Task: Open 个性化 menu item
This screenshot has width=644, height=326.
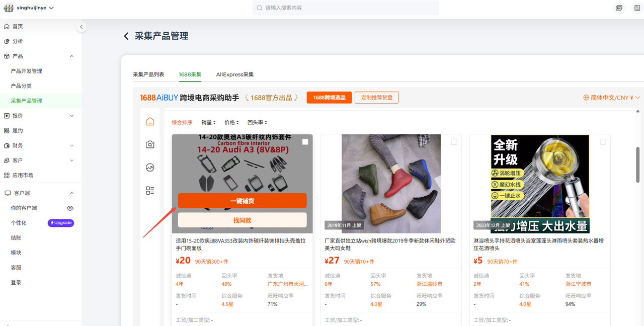Action: pyautogui.click(x=19, y=223)
